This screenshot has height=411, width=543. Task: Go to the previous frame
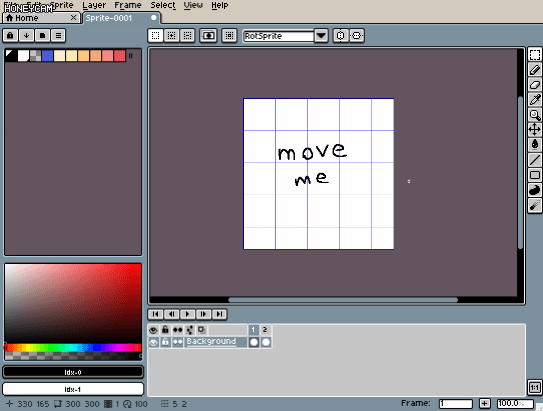pyautogui.click(x=171, y=314)
